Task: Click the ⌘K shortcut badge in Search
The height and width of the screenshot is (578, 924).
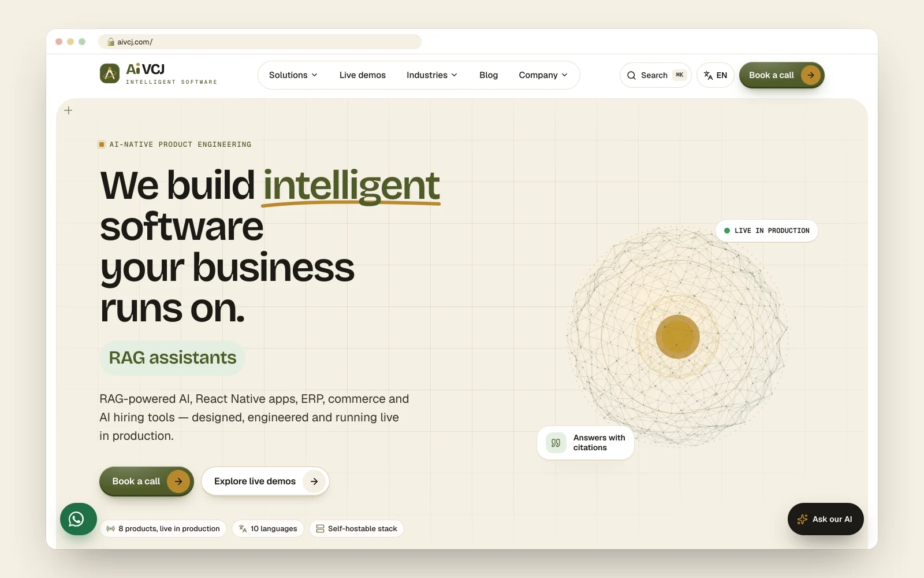Action: click(x=679, y=75)
